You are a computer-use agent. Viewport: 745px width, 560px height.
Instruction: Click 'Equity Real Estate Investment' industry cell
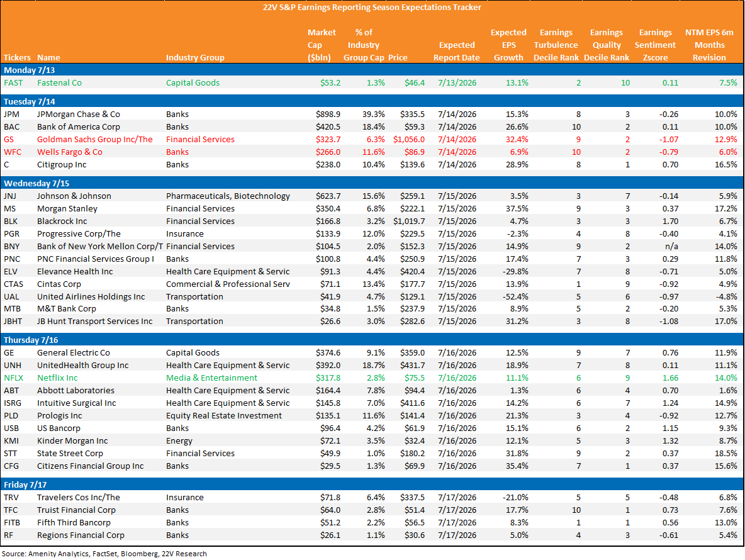pos(224,416)
